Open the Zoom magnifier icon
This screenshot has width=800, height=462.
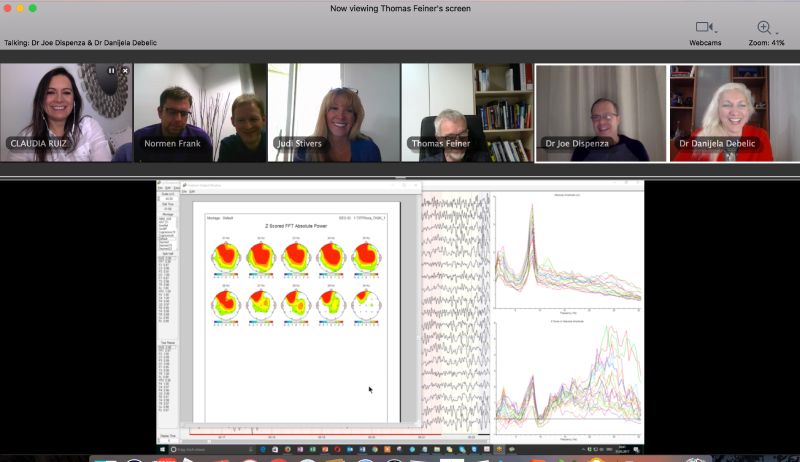click(x=763, y=27)
